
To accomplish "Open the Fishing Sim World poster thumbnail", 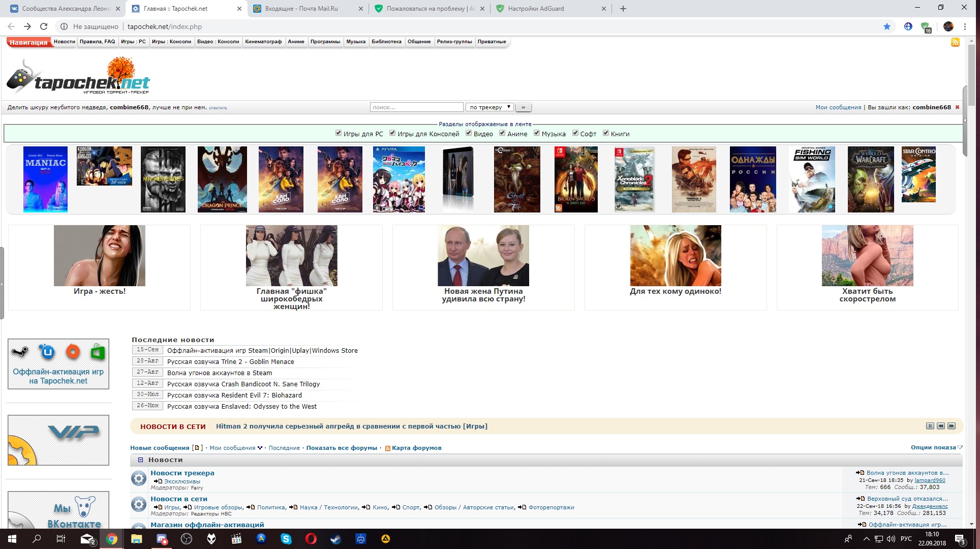I will click(x=812, y=179).
